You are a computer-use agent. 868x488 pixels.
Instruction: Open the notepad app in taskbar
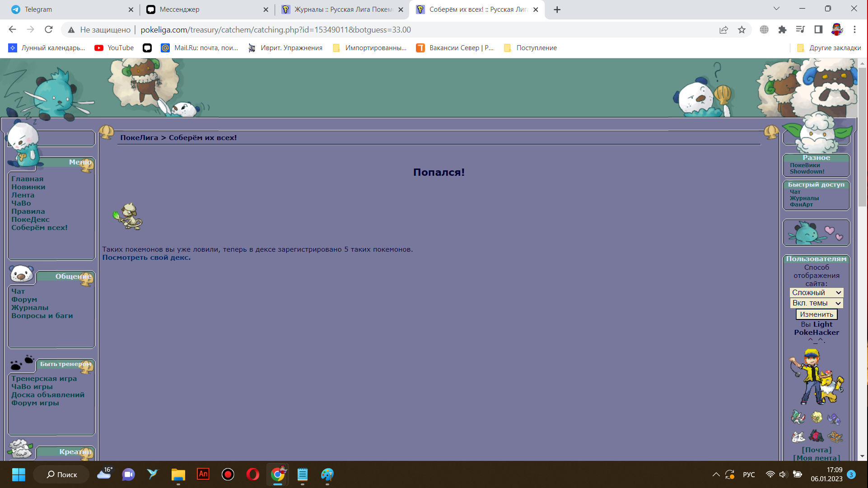coord(303,474)
